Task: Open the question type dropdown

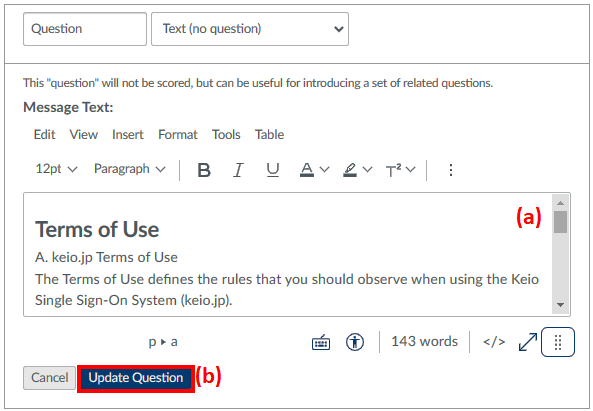Action: coord(250,29)
